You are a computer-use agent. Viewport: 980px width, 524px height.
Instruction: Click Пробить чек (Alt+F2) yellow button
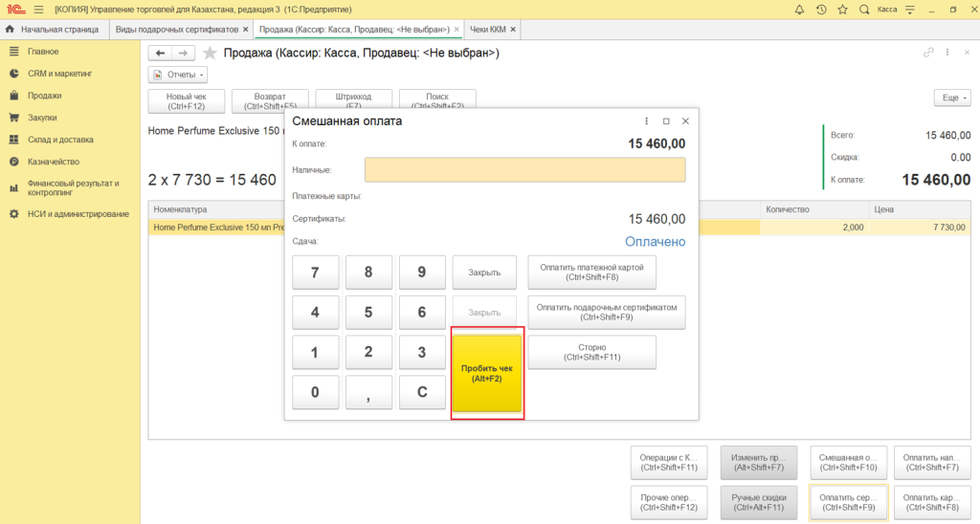pyautogui.click(x=487, y=374)
